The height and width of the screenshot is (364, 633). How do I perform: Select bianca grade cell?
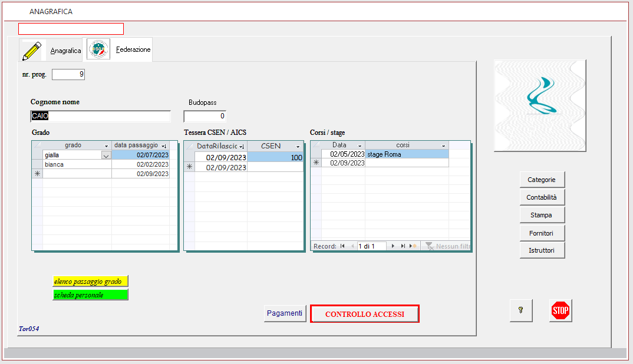pyautogui.click(x=77, y=164)
